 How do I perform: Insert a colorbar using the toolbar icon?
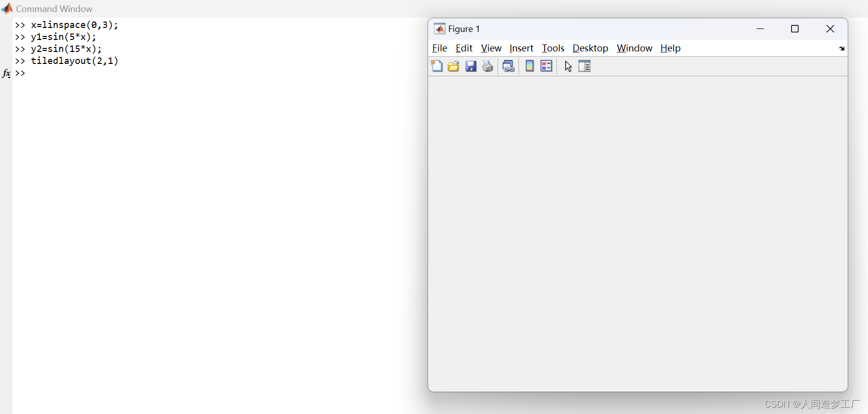point(530,66)
